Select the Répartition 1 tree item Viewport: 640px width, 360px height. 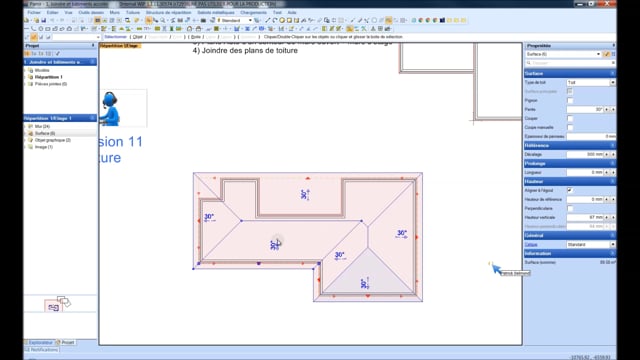(x=49, y=77)
